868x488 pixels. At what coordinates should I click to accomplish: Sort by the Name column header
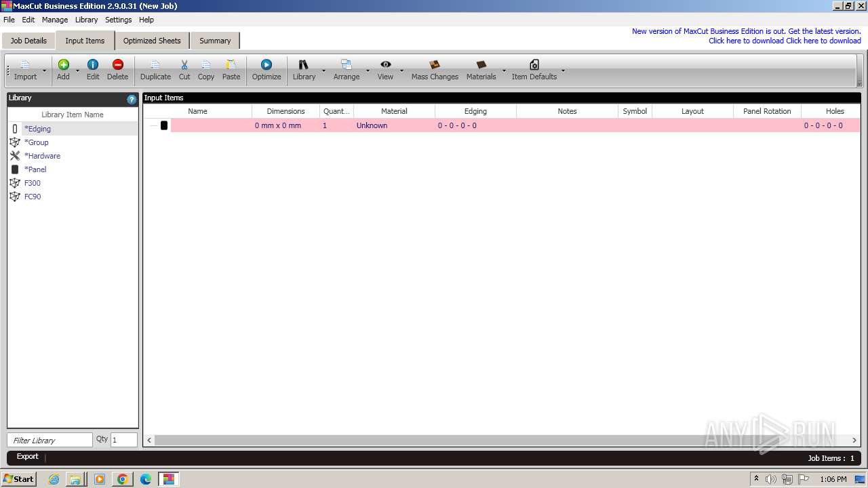click(x=197, y=111)
